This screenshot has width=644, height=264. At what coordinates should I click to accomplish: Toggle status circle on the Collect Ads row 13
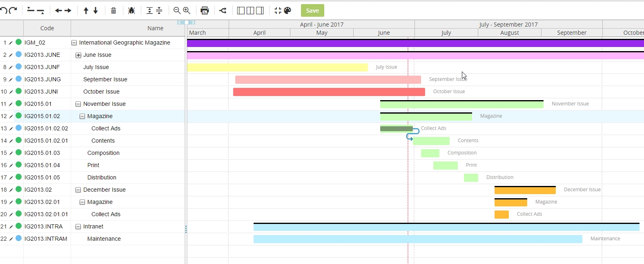coord(18,128)
